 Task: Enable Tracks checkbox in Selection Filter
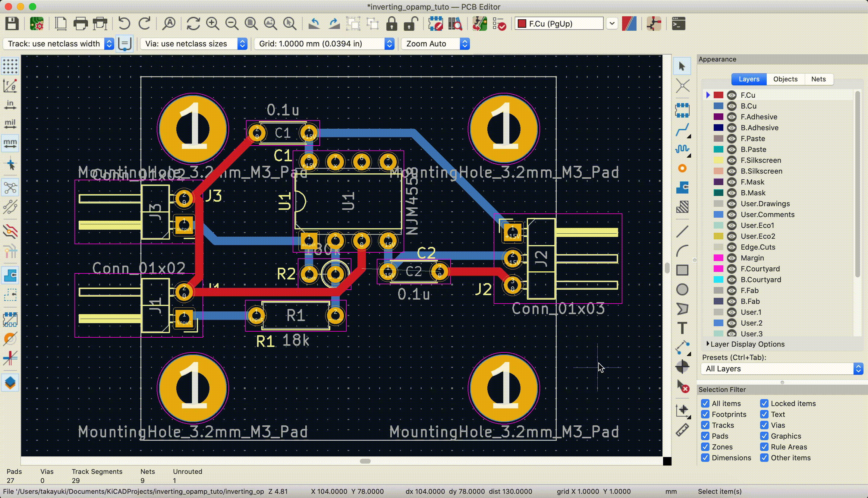click(705, 425)
